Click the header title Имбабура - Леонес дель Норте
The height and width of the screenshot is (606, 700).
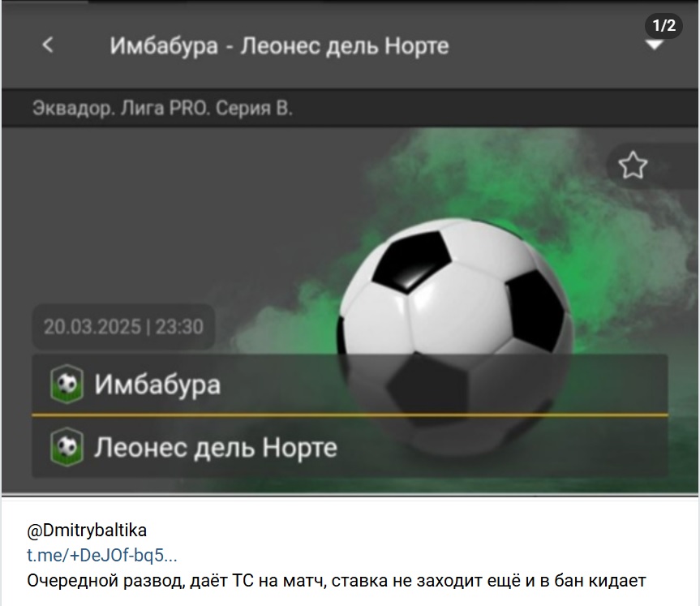[279, 45]
